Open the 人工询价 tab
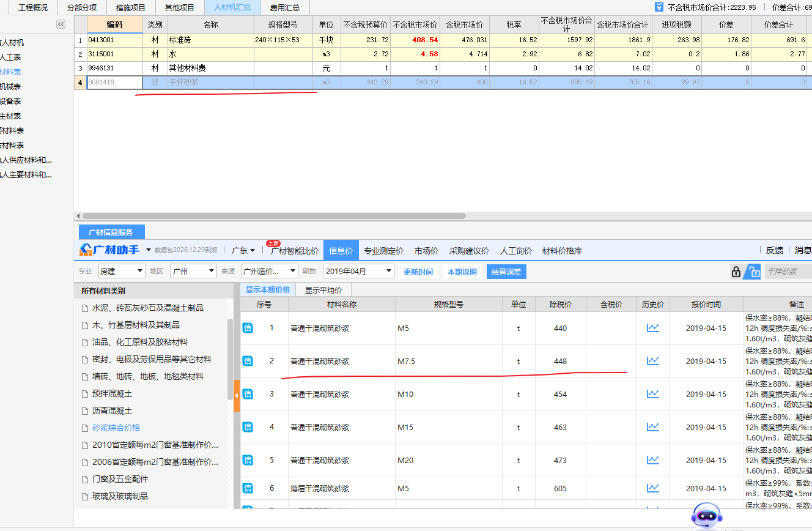This screenshot has width=812, height=531. pyautogui.click(x=516, y=251)
